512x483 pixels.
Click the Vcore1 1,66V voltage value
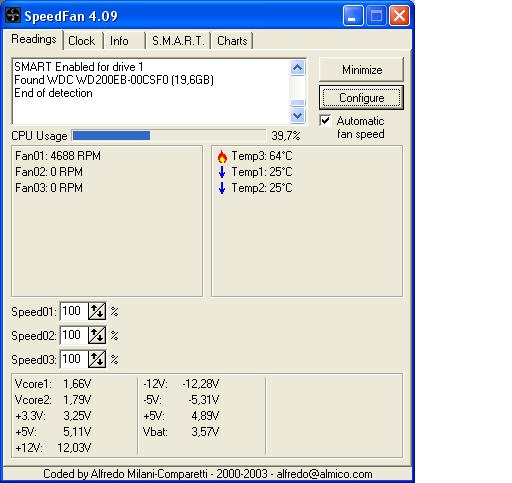(x=77, y=384)
